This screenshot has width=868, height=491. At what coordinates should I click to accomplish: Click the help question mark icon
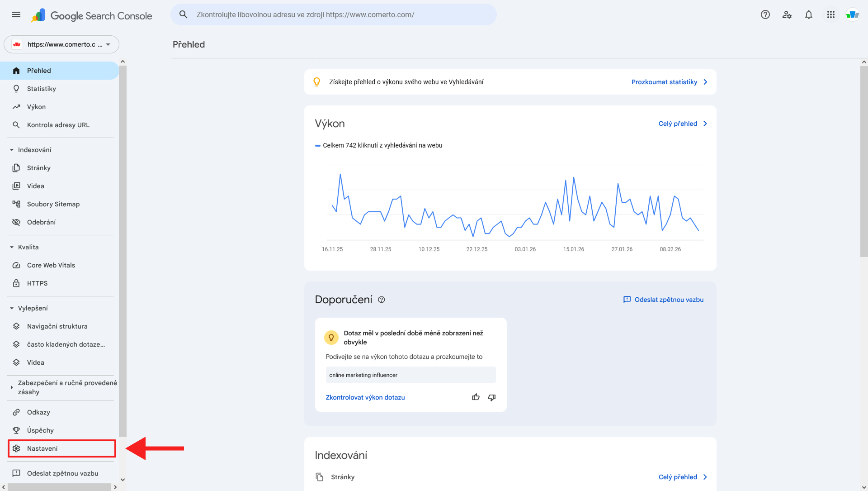765,14
